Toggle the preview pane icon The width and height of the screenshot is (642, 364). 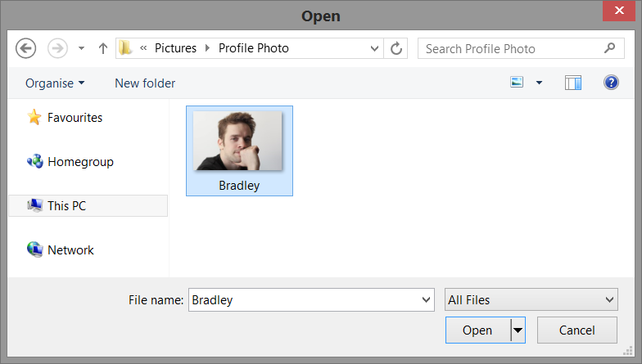[x=572, y=83]
